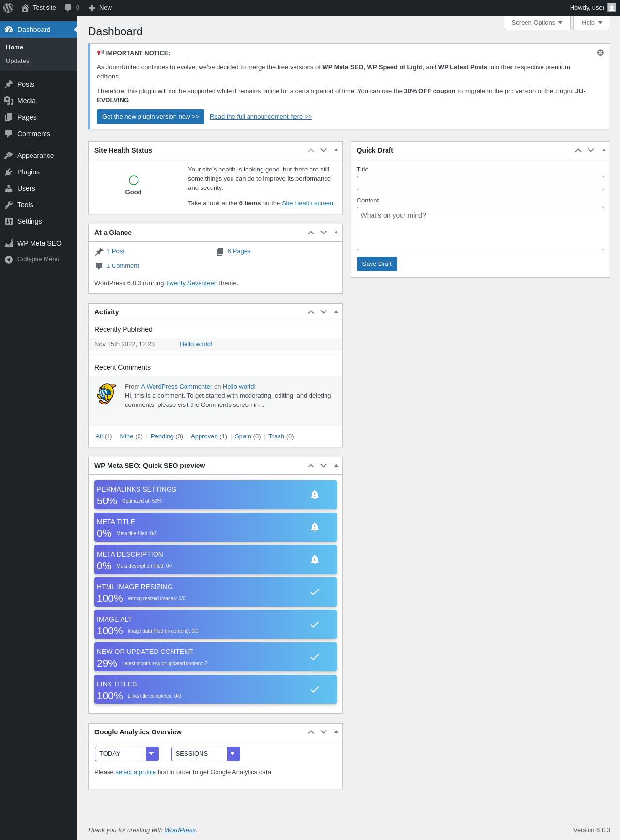Toggle the Site Health Status panel

[336, 150]
